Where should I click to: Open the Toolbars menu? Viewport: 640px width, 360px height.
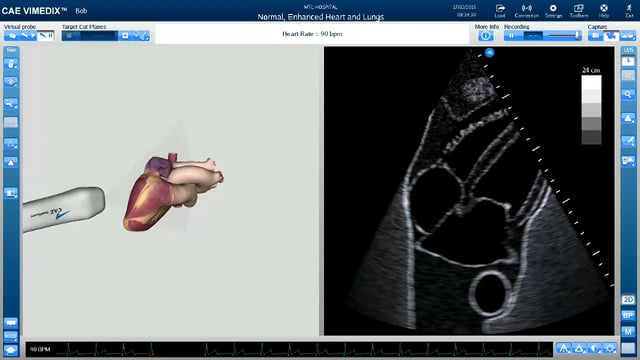coord(579,11)
